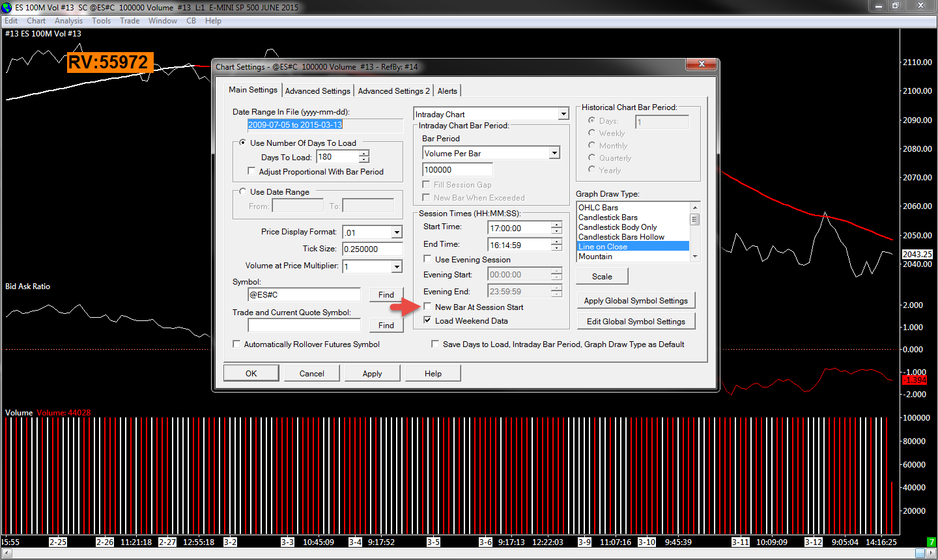Click the Symbol field containing @ES#C
The width and height of the screenshot is (938, 560).
304,294
